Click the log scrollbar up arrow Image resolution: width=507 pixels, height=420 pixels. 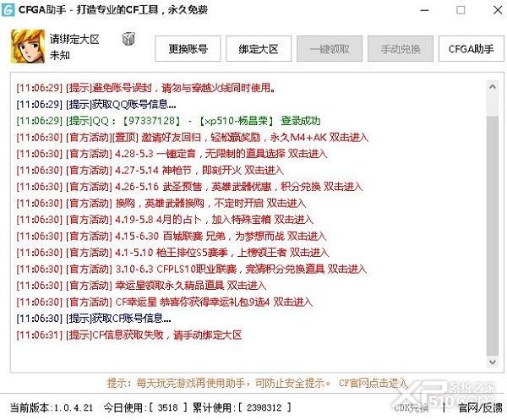tap(493, 87)
